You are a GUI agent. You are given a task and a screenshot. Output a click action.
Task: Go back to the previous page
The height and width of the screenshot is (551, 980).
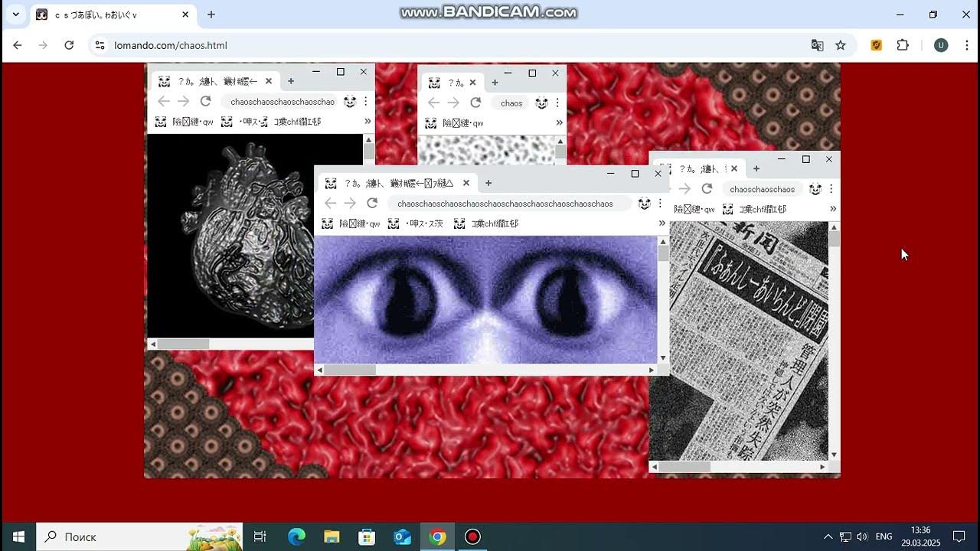[18, 45]
